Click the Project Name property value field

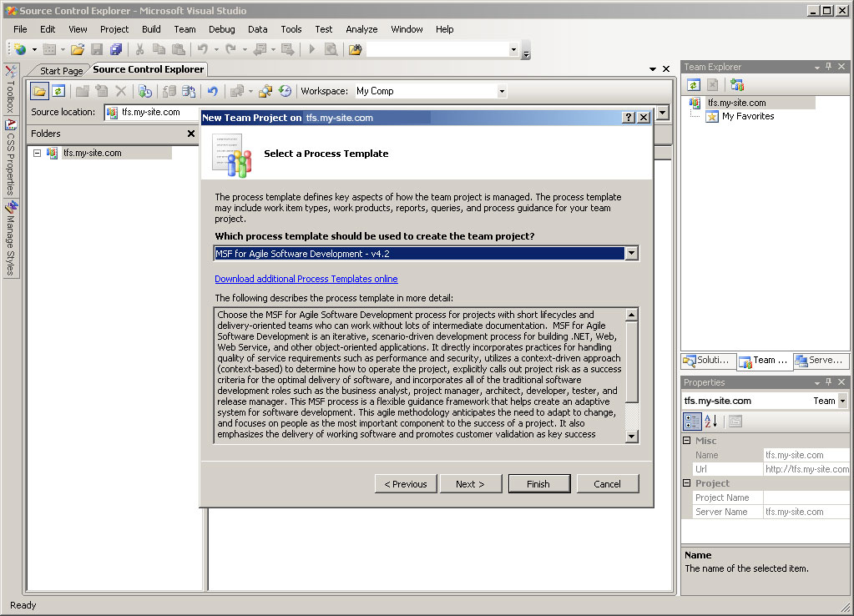point(806,497)
